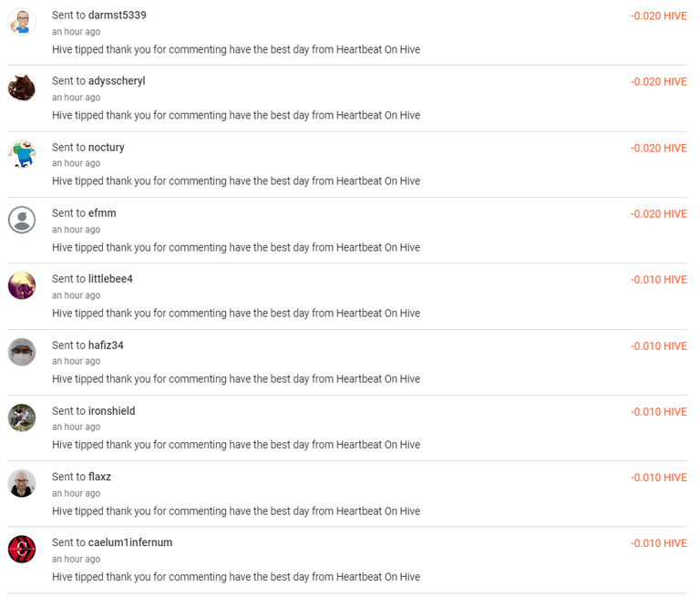Click hafiz34's masked avatar
The width and height of the screenshot is (700, 598).
[x=22, y=352]
